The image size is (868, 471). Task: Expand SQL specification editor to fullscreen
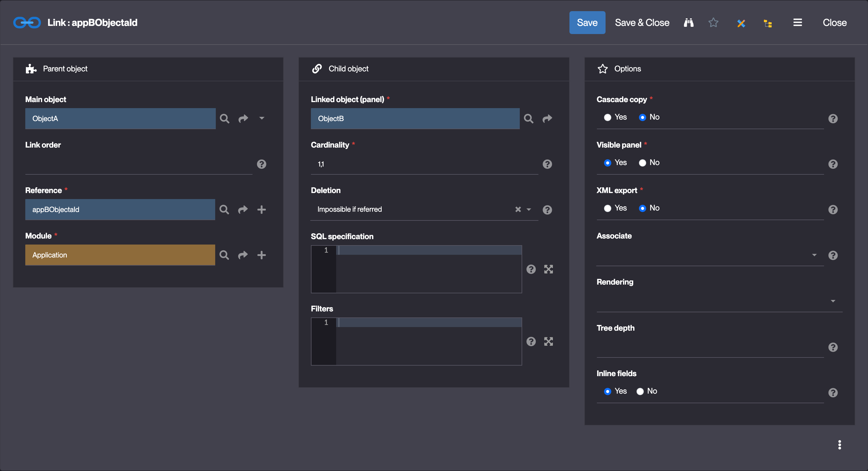pos(549,269)
